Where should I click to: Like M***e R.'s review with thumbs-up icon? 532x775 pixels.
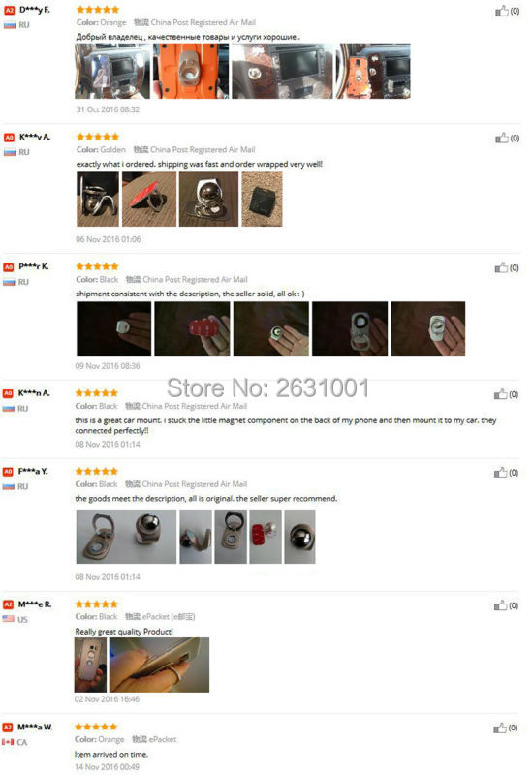click(500, 604)
